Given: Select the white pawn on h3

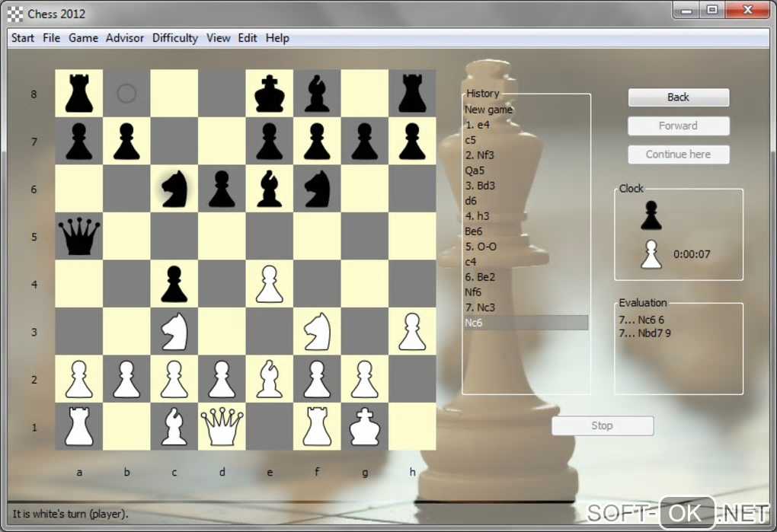Looking at the screenshot, I should [x=412, y=331].
